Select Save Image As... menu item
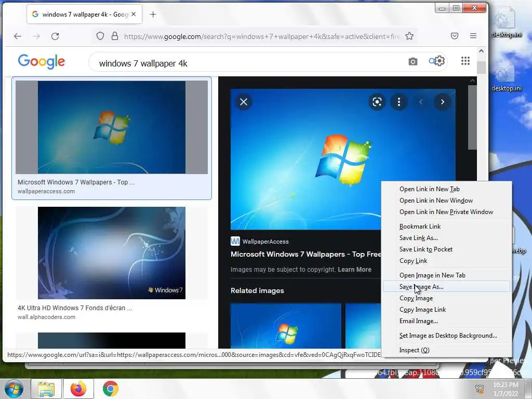Screen dimensions: 532x399 point(447,287)
